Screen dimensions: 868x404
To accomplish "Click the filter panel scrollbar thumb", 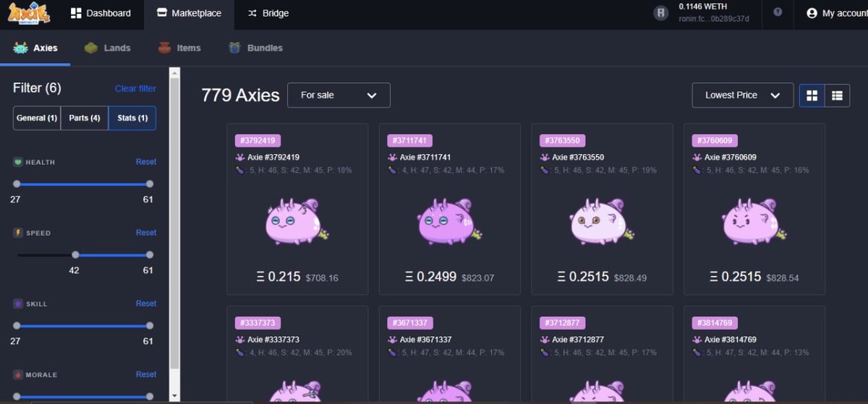I will 174,224.
